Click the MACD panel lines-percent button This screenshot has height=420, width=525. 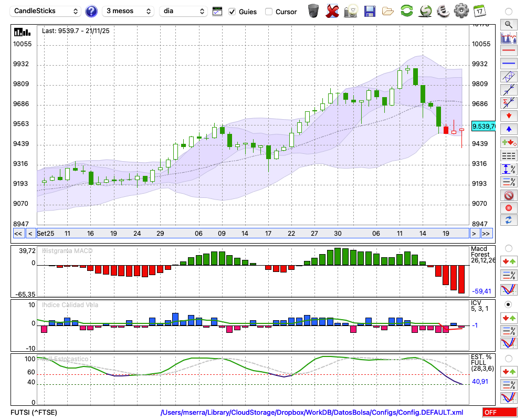point(509,275)
